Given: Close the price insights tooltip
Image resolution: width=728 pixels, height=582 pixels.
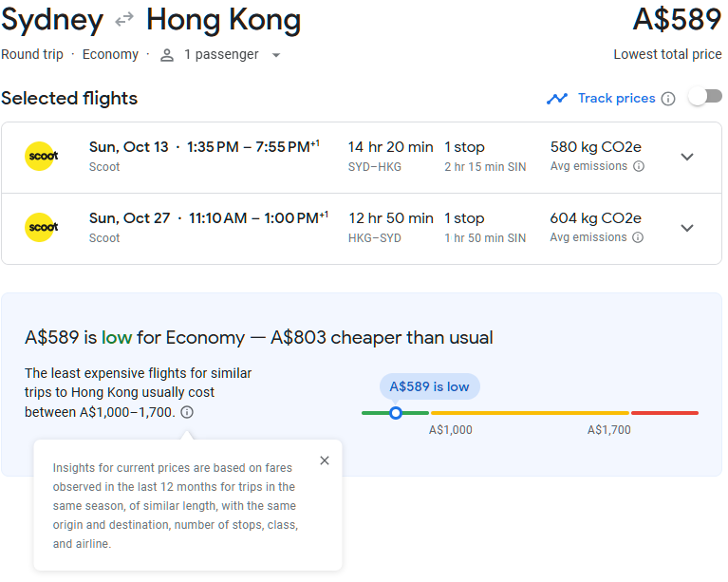Looking at the screenshot, I should tap(325, 460).
